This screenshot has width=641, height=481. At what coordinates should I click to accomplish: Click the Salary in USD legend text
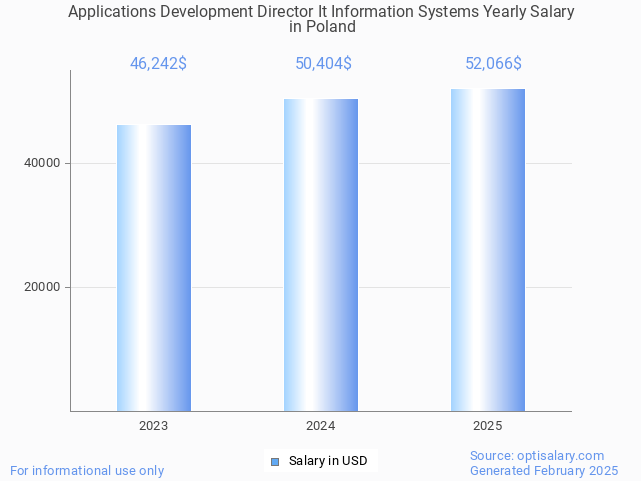[x=328, y=461]
